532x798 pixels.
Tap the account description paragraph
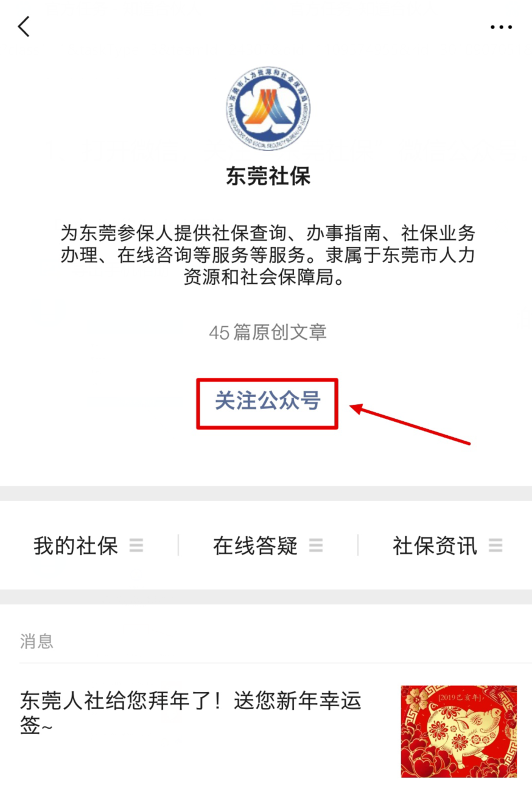point(268,256)
